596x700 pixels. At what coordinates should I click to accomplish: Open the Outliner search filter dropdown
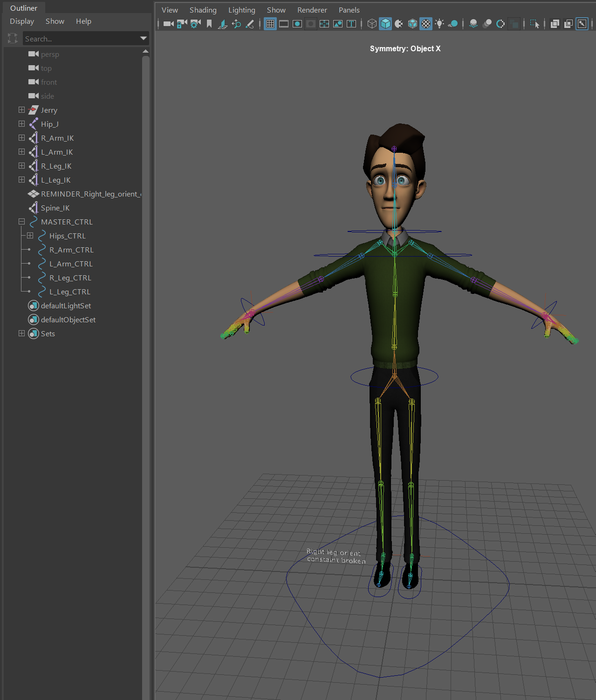pos(144,39)
